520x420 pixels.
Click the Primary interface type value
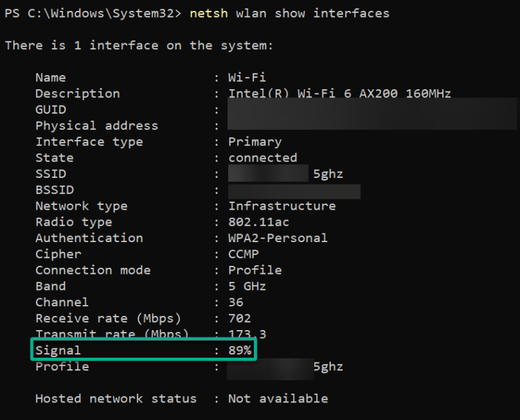[x=255, y=142]
